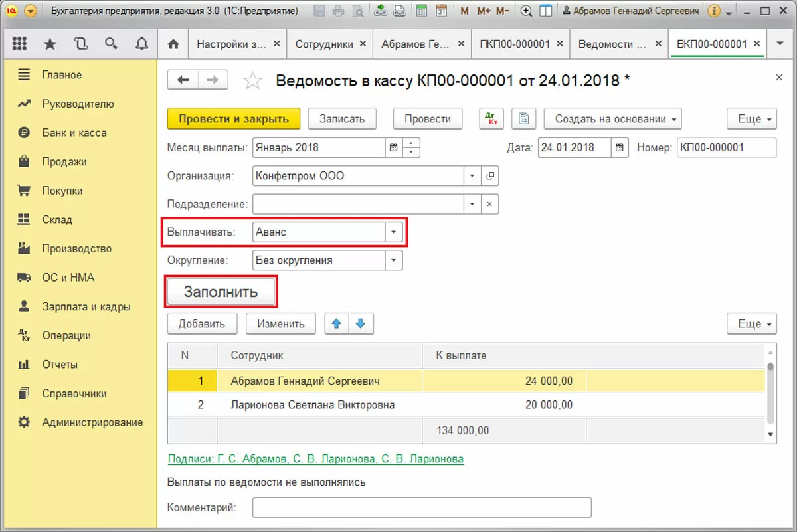The width and height of the screenshot is (797, 532).
Task: Click the save diskette icon in title bar
Action: 319,11
